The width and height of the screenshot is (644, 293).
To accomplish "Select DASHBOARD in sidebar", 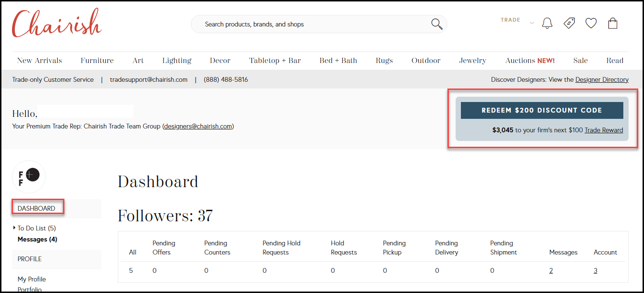I will point(37,208).
